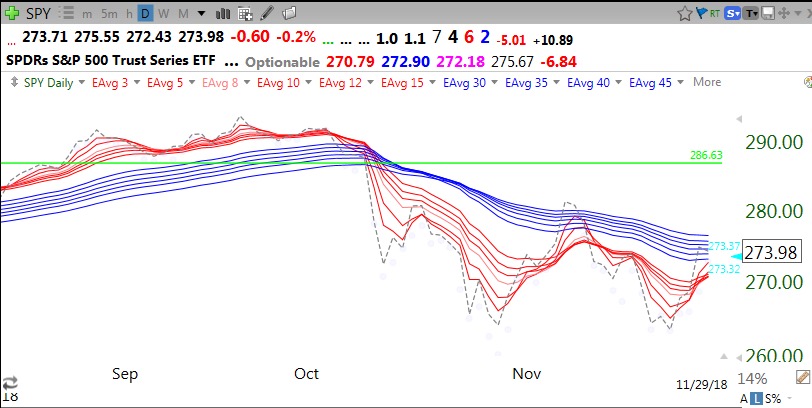The image size is (812, 408).
Task: Click the save floppy disk icon
Action: click(768, 13)
